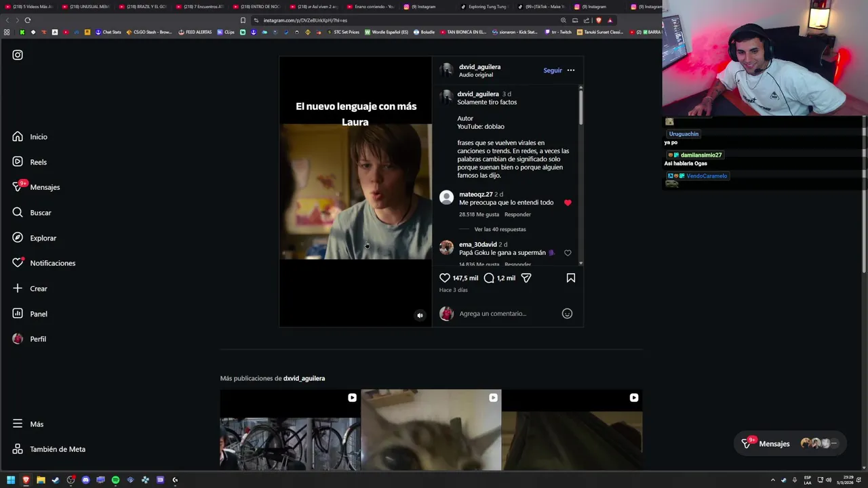Open the emoji picker in comment box
The height and width of the screenshot is (488, 868).
[567, 314]
